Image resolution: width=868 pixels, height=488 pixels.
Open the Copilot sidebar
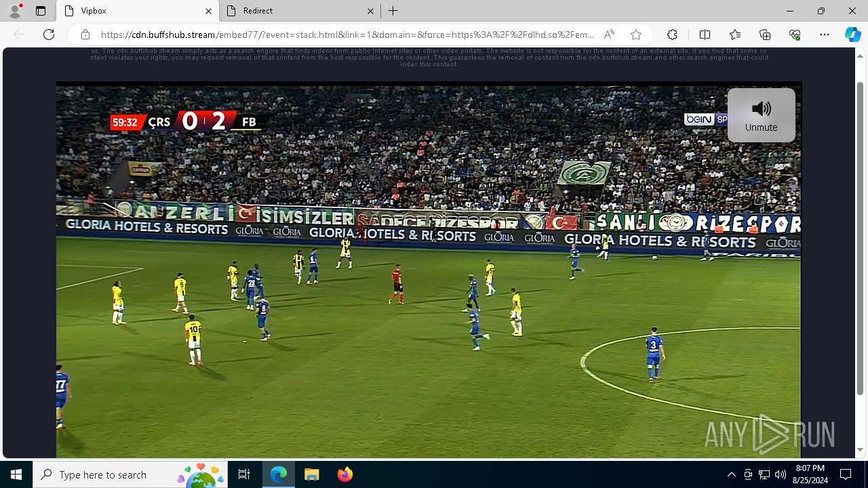coord(852,35)
